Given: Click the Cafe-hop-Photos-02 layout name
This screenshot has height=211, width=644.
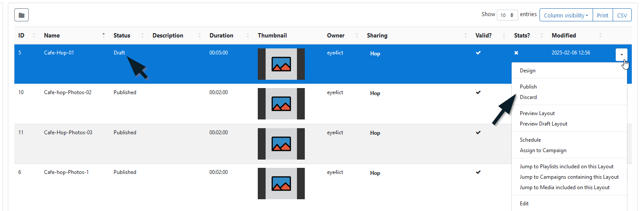Looking at the screenshot, I should point(68,92).
